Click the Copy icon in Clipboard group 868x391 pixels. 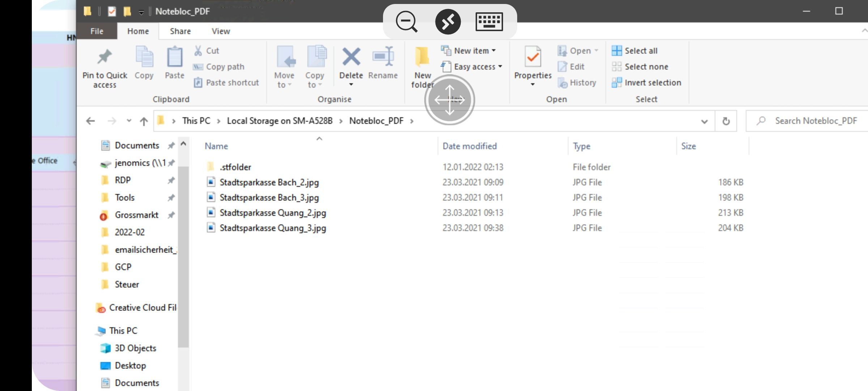pyautogui.click(x=144, y=56)
